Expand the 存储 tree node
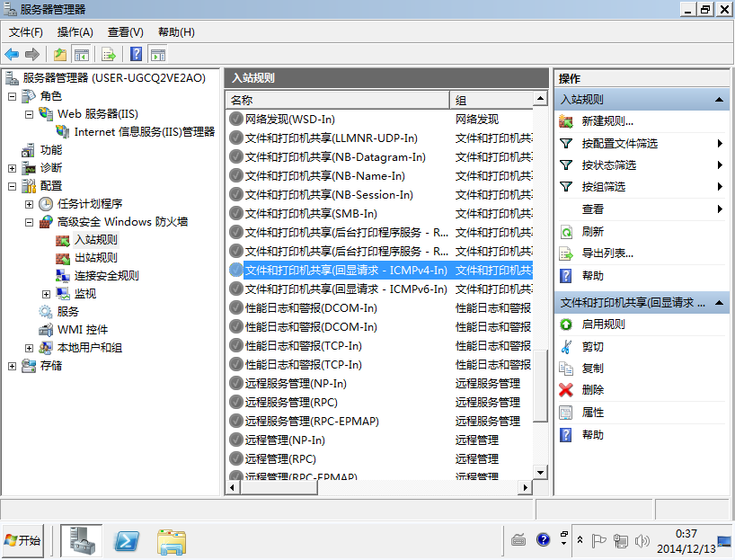The height and width of the screenshot is (560, 735). (x=13, y=366)
